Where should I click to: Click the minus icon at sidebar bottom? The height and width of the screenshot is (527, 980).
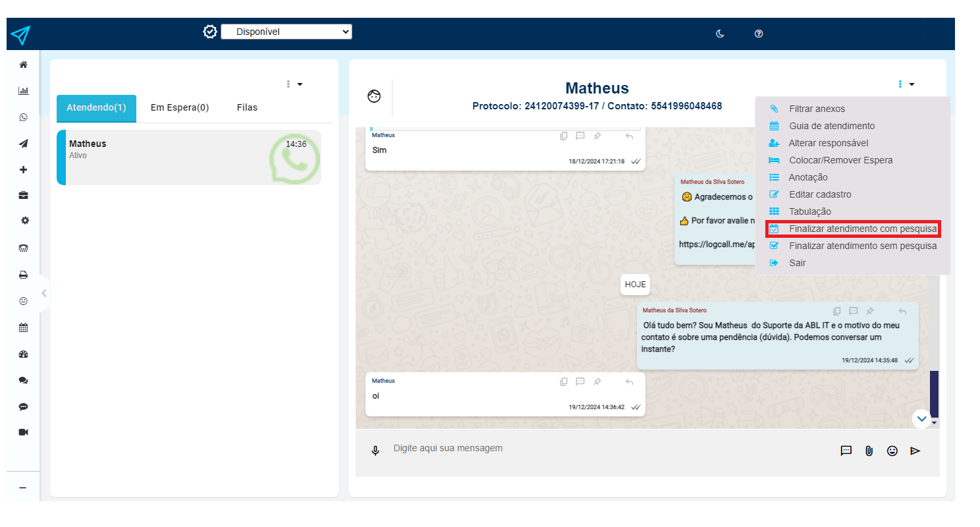click(23, 488)
